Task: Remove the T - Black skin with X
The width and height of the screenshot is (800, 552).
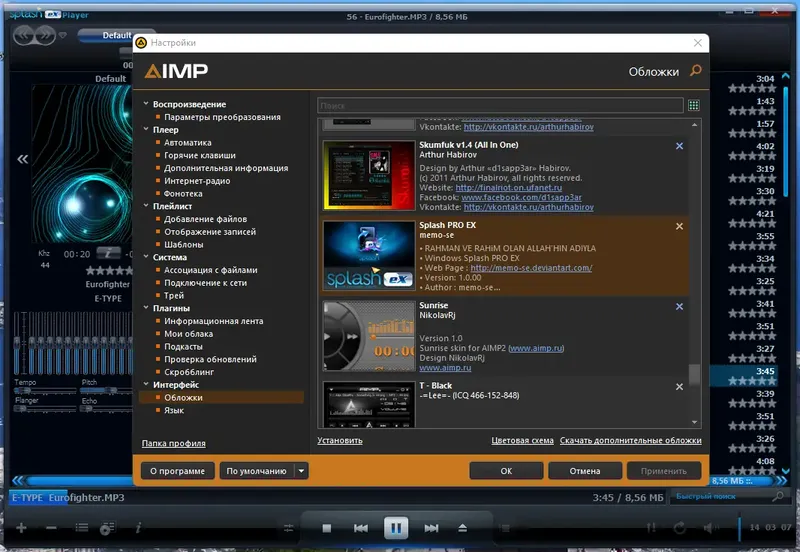Action: [679, 387]
